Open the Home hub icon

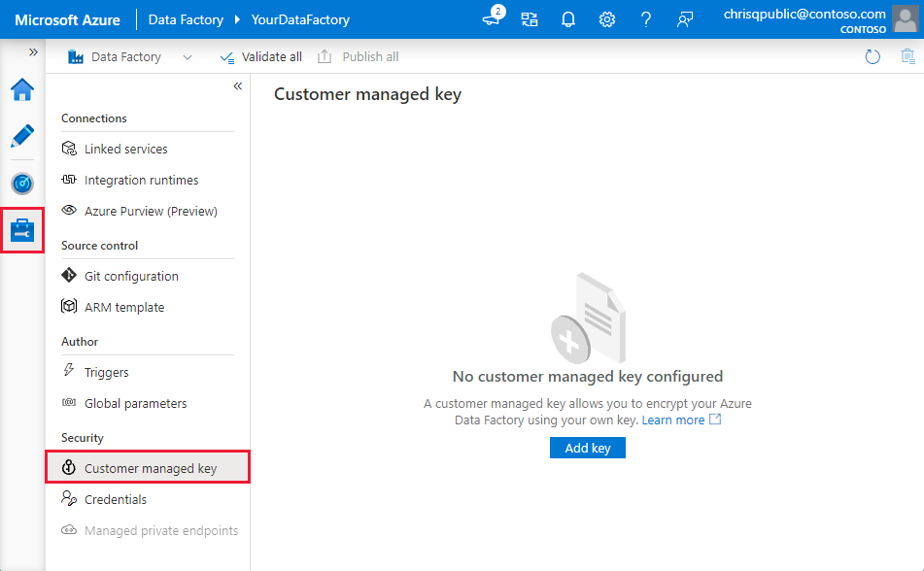click(x=21, y=89)
